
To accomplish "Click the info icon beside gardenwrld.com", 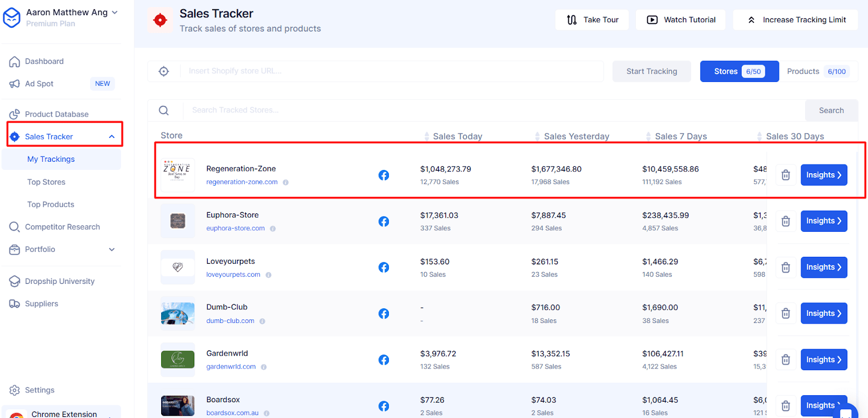I will click(264, 367).
